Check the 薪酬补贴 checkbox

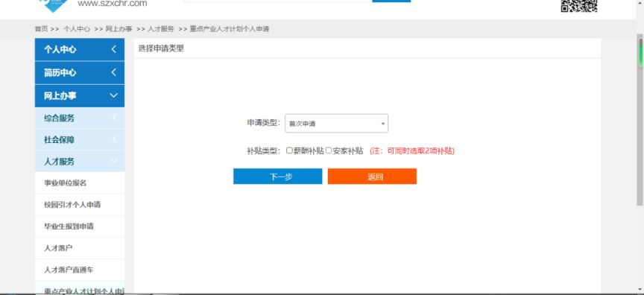click(x=289, y=150)
